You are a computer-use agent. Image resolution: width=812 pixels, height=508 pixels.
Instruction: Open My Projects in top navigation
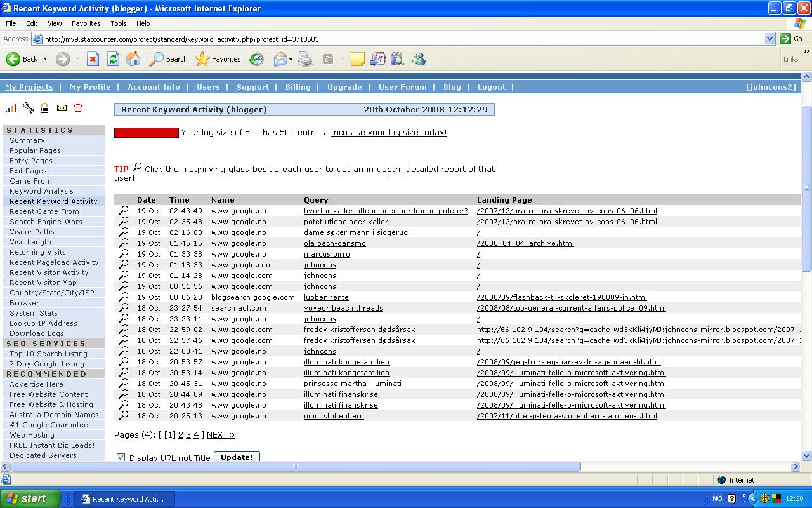click(x=29, y=87)
